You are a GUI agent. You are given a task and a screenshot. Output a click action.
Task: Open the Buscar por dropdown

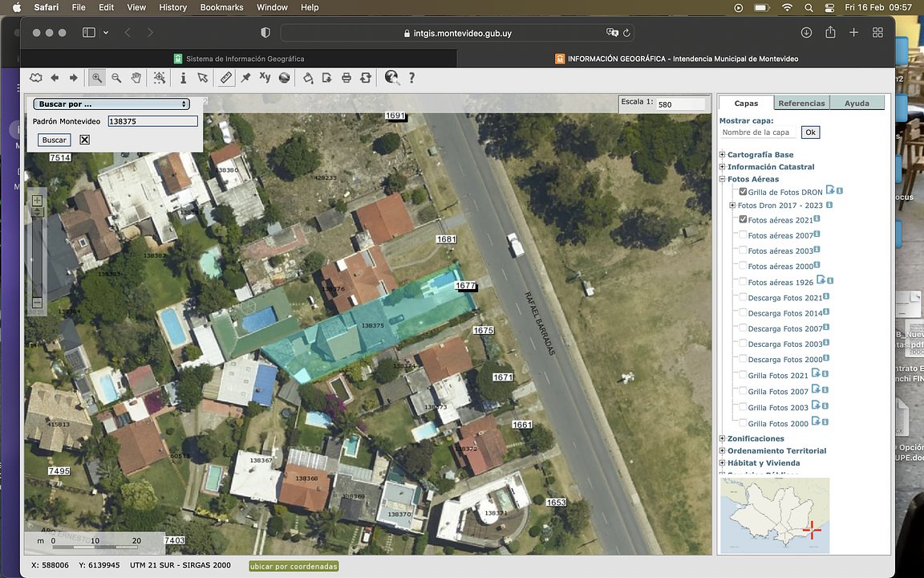[111, 104]
